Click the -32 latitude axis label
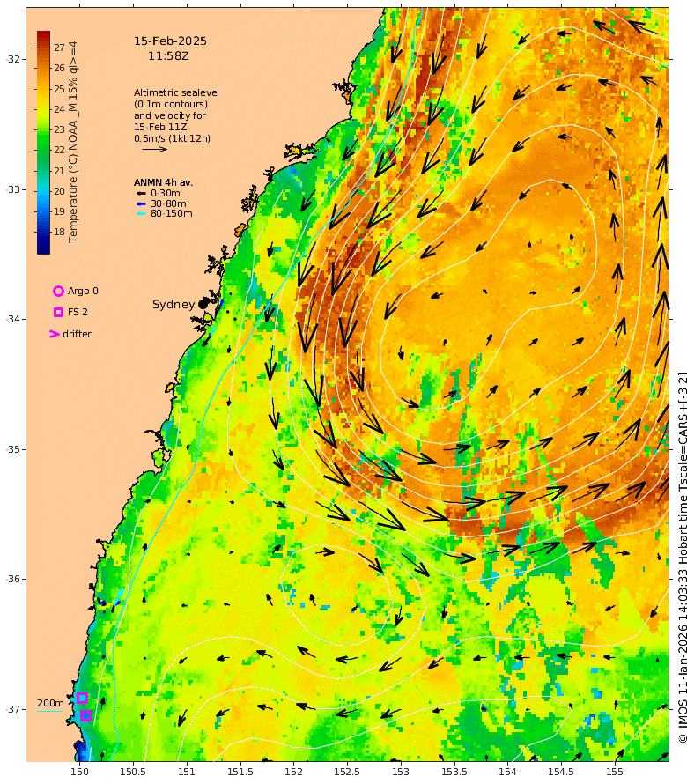Image resolution: width=687 pixels, height=784 pixels. pyautogui.click(x=13, y=59)
